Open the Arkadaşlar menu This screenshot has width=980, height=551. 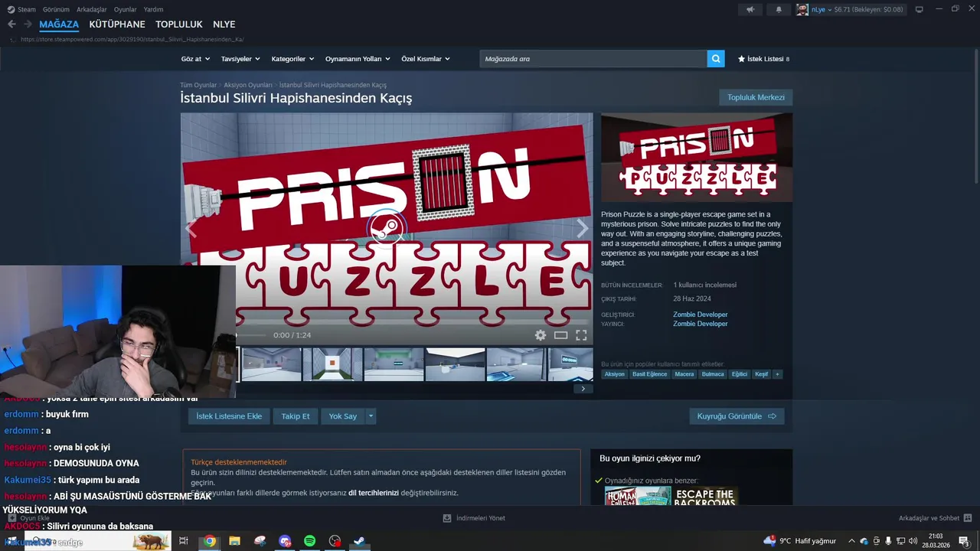click(x=92, y=9)
